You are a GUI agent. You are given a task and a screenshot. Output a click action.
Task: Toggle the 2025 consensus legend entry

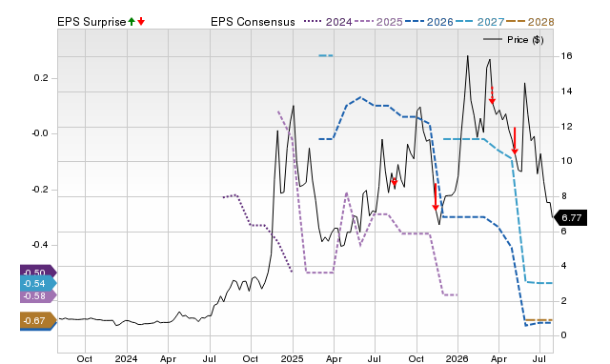(379, 22)
